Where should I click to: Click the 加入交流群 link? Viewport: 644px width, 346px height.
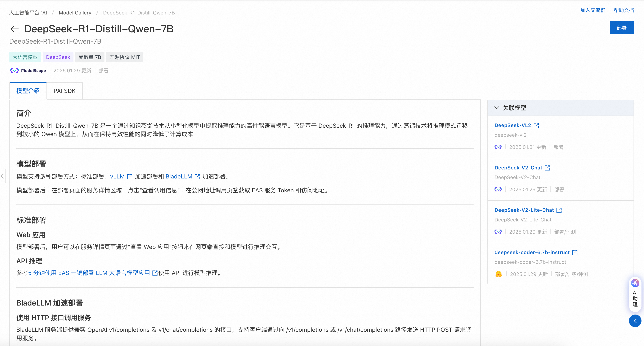click(x=593, y=10)
